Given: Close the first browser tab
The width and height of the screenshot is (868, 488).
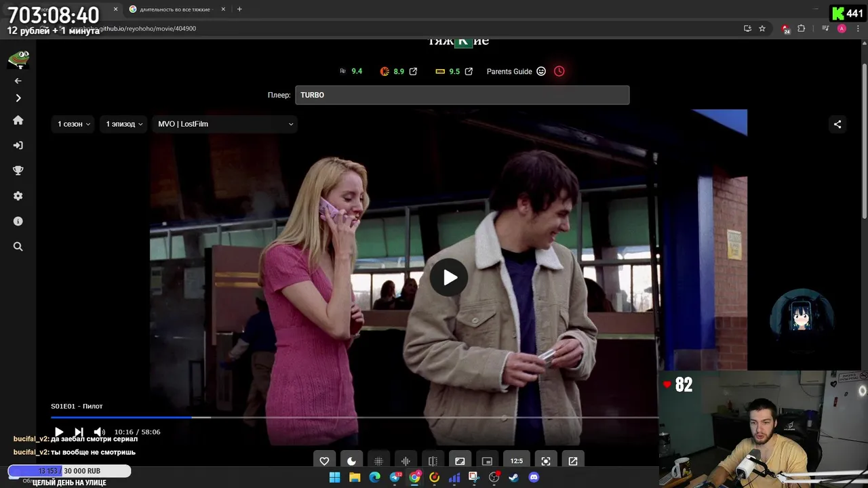Looking at the screenshot, I should [115, 9].
